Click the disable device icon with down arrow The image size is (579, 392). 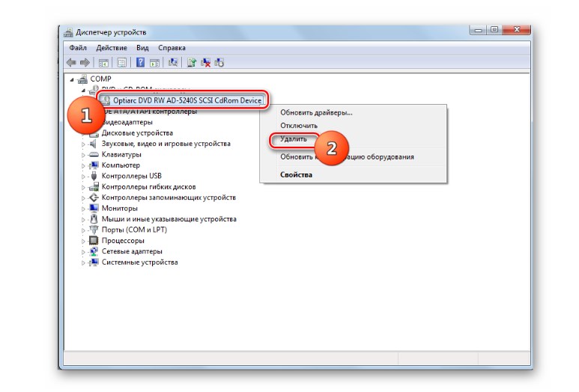point(219,63)
